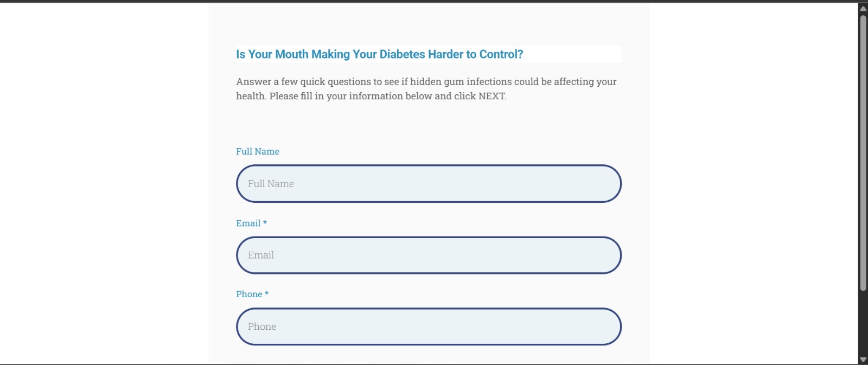Place cursor in the Phone input field

tap(429, 326)
